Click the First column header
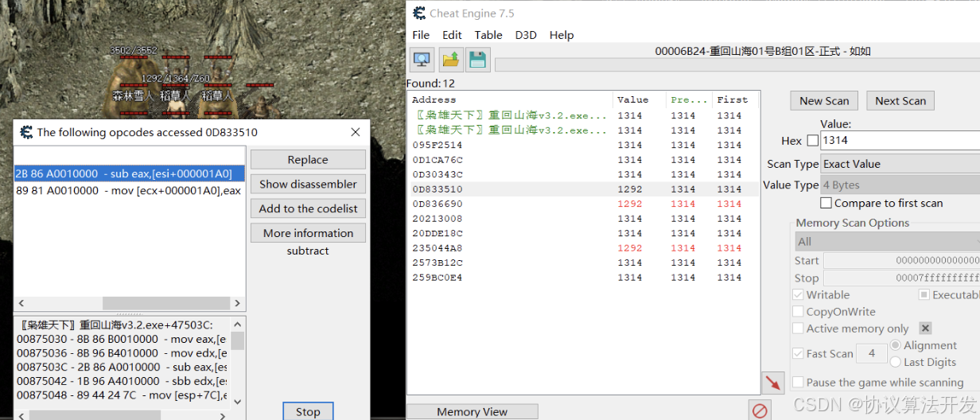Screen dimensions: 980x420 735,99
